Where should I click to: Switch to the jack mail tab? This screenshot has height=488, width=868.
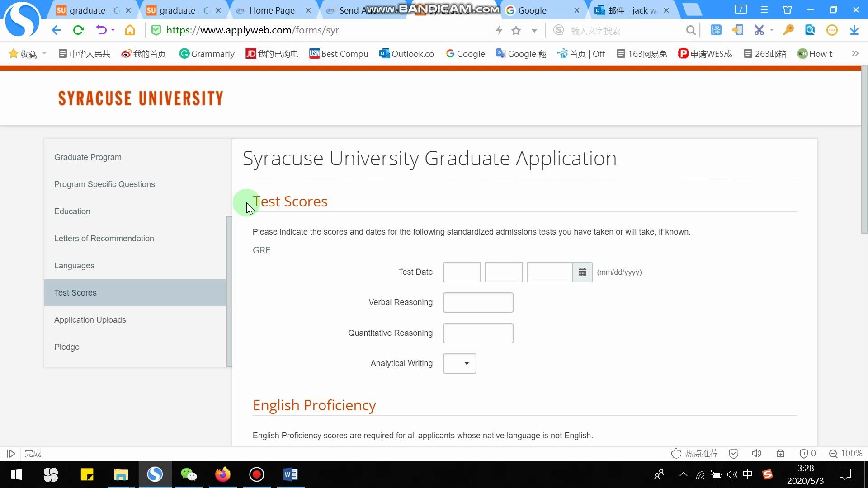[x=632, y=10]
